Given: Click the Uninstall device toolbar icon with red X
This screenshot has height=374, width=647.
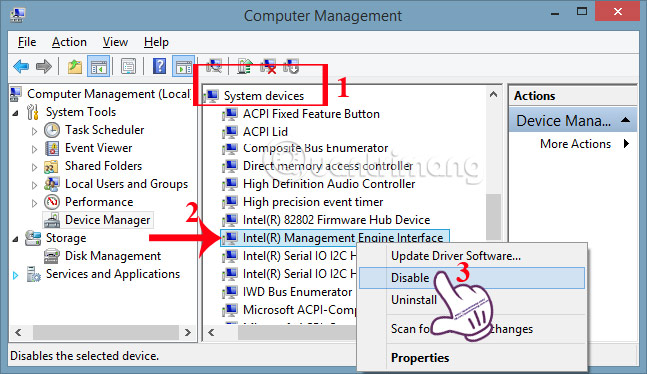Looking at the screenshot, I should coord(268,66).
